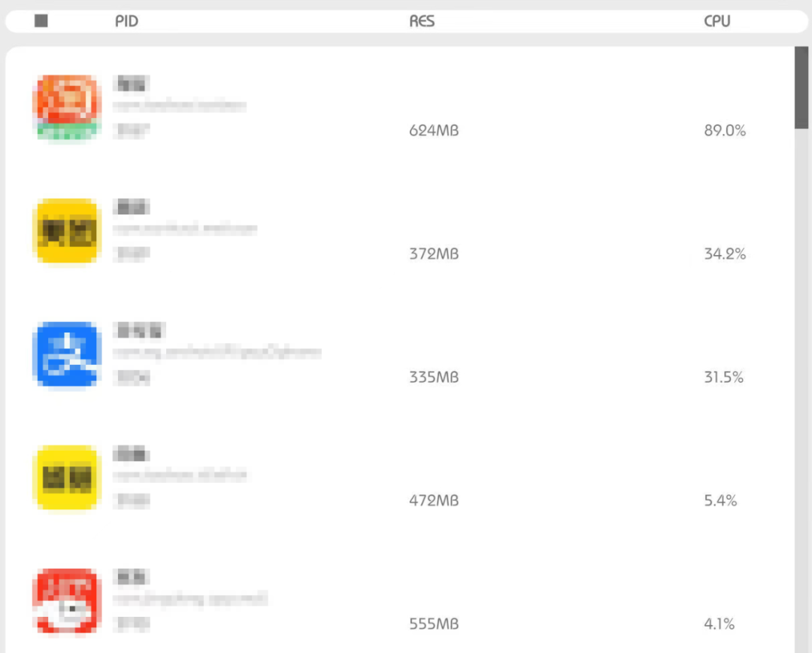This screenshot has width=812, height=653.
Task: Click the 4.1% CPU usage value
Action: pyautogui.click(x=720, y=624)
